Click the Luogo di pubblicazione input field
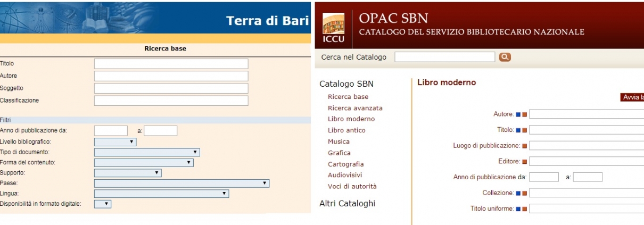This screenshot has width=644, height=225. pos(587,146)
